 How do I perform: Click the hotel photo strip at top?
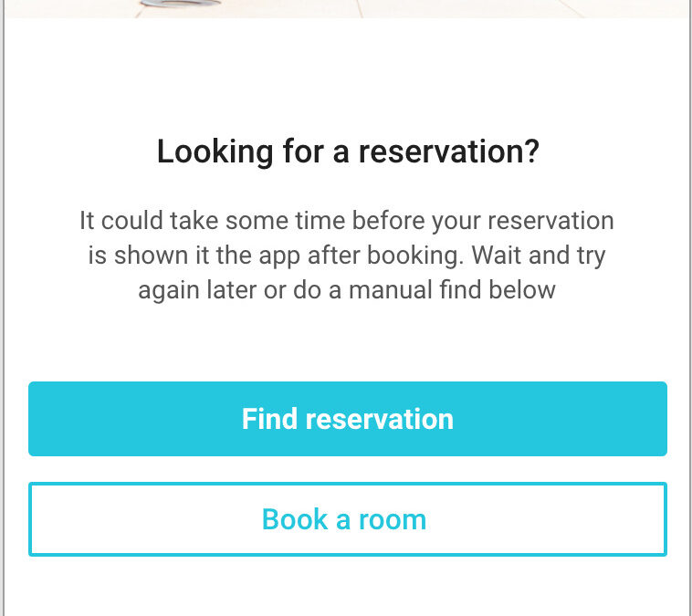(x=348, y=9)
